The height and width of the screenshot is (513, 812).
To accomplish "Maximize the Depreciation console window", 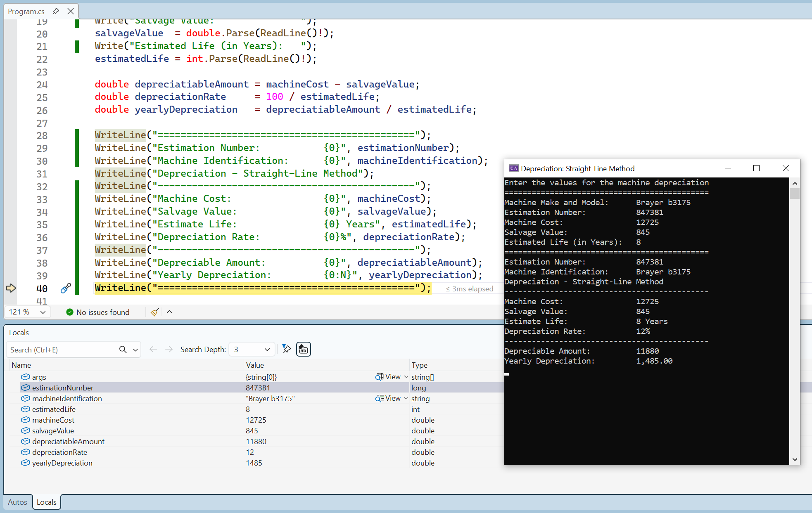I will pyautogui.click(x=756, y=168).
